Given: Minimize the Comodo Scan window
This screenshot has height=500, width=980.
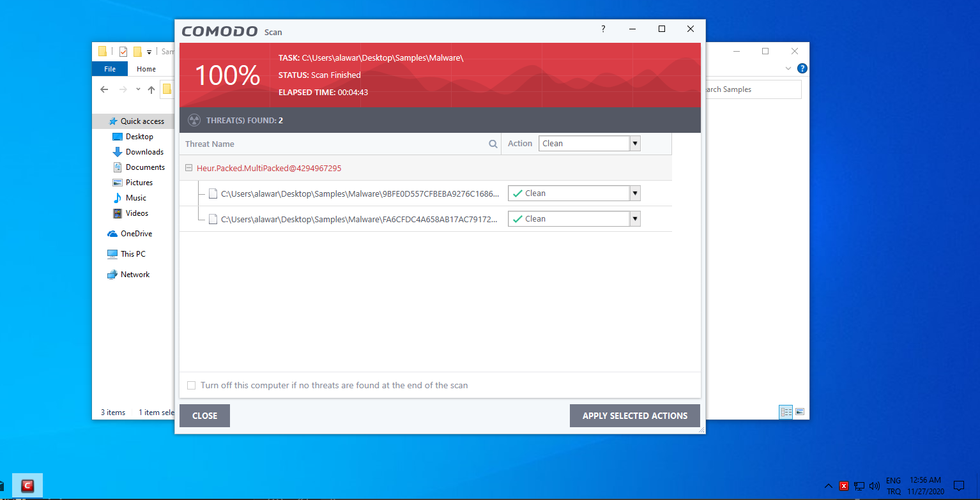Looking at the screenshot, I should pyautogui.click(x=632, y=29).
